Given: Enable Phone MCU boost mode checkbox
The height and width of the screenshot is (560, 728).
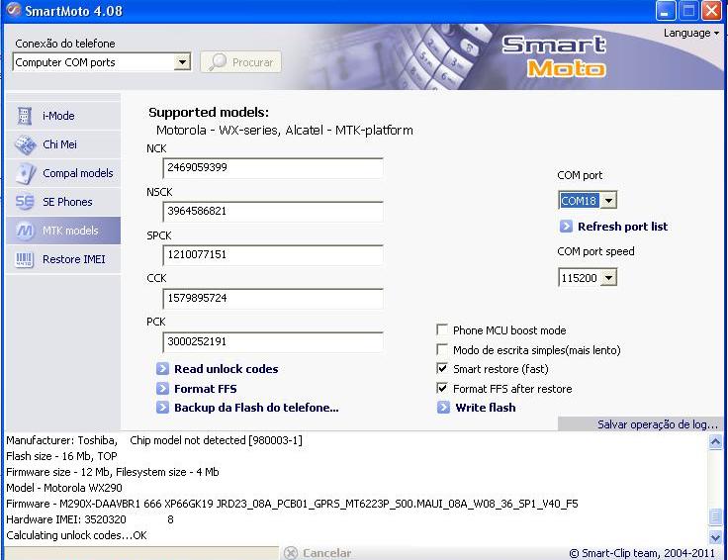Looking at the screenshot, I should pos(442,330).
